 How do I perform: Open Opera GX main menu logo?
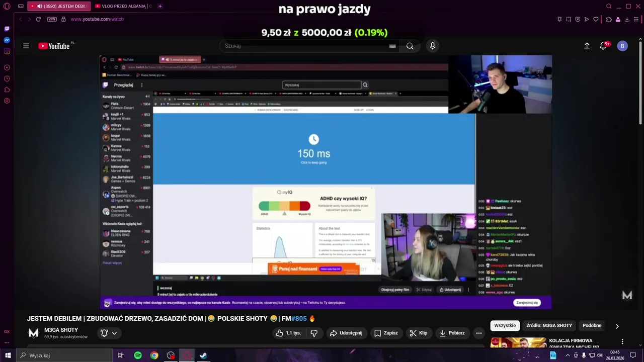pyautogui.click(x=7, y=6)
